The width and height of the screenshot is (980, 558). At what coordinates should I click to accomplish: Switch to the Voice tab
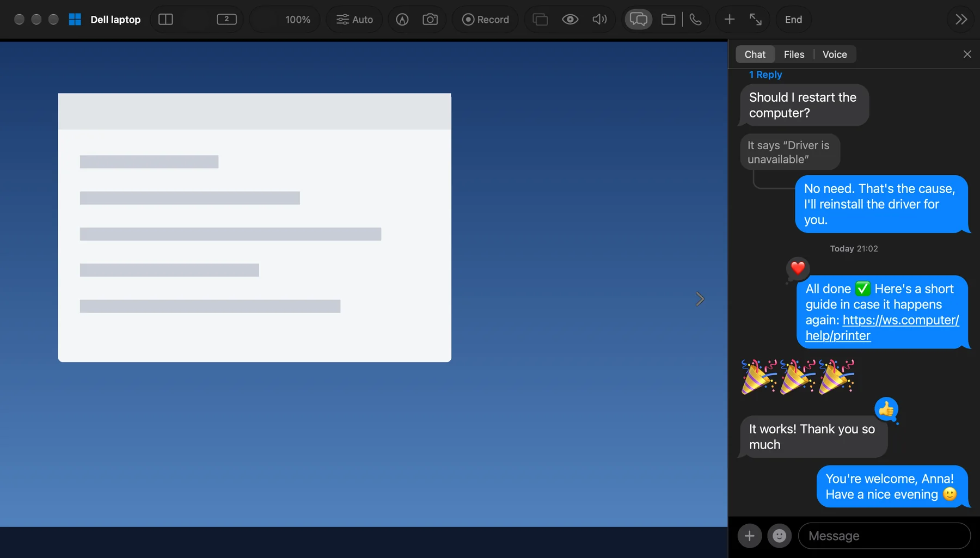(x=835, y=54)
